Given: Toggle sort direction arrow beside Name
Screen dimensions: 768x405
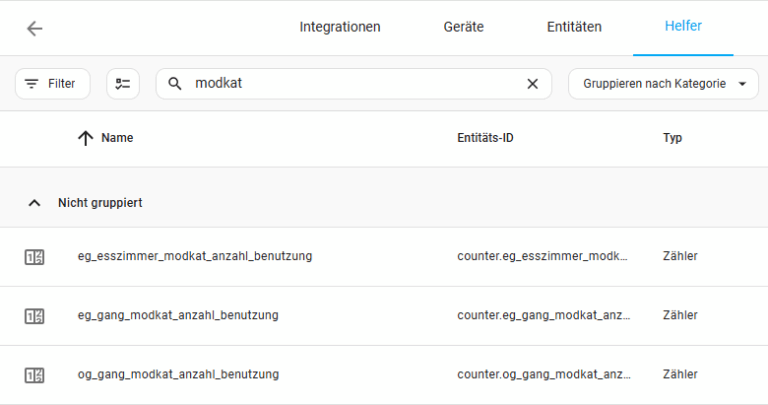Looking at the screenshot, I should [85, 138].
